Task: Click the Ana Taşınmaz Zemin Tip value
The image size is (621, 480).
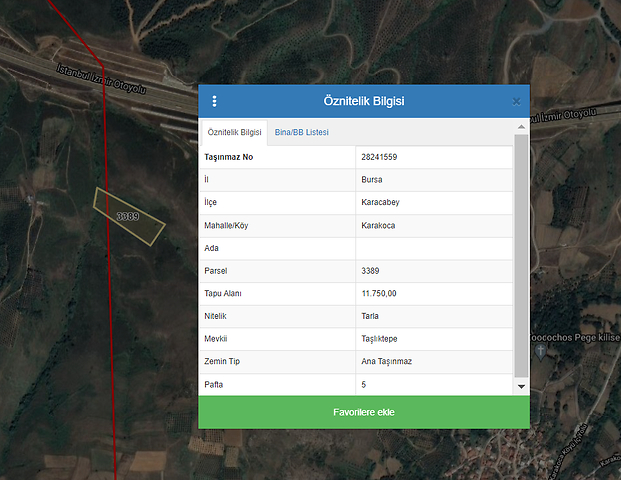Action: 386,361
